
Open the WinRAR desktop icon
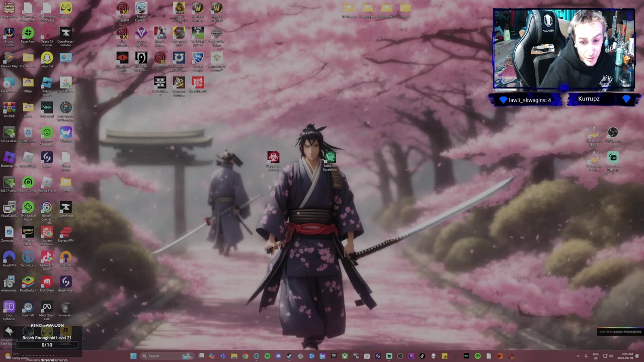click(x=9, y=110)
